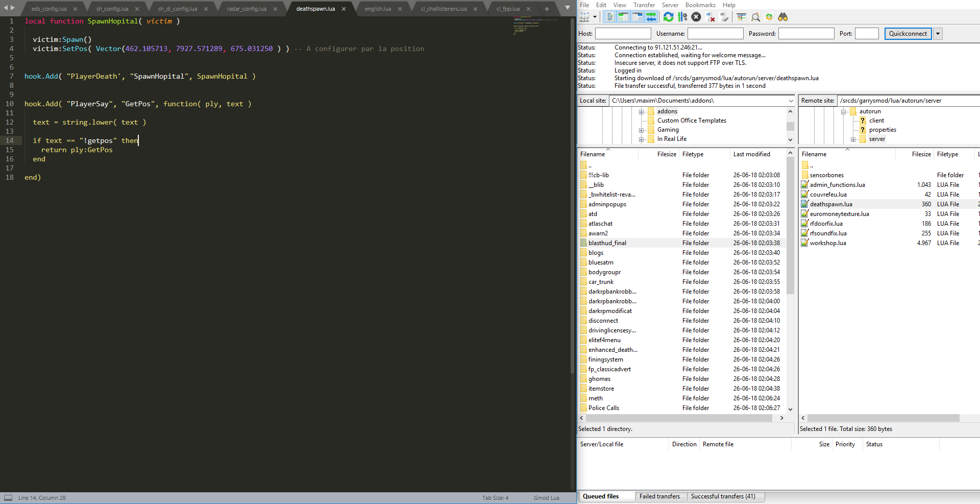The image size is (980, 504).
Task: Select the blasthud_final local folder
Action: (x=607, y=243)
